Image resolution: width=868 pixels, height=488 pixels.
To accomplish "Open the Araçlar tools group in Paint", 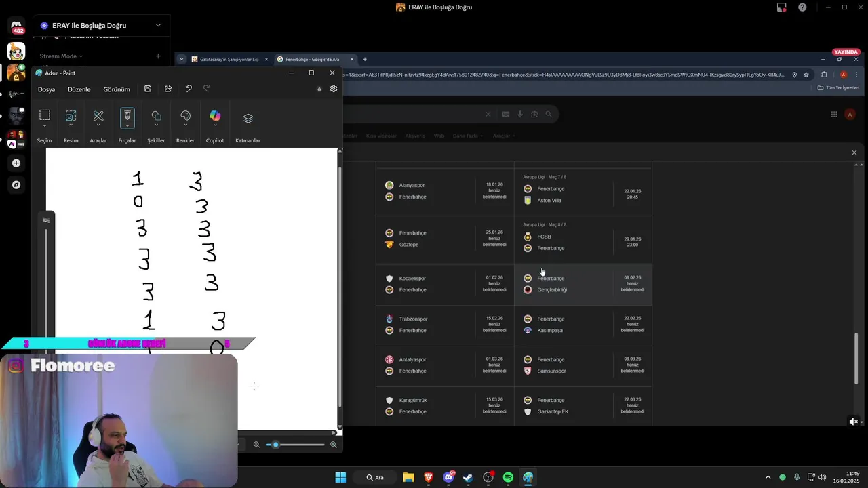I will pyautogui.click(x=98, y=116).
